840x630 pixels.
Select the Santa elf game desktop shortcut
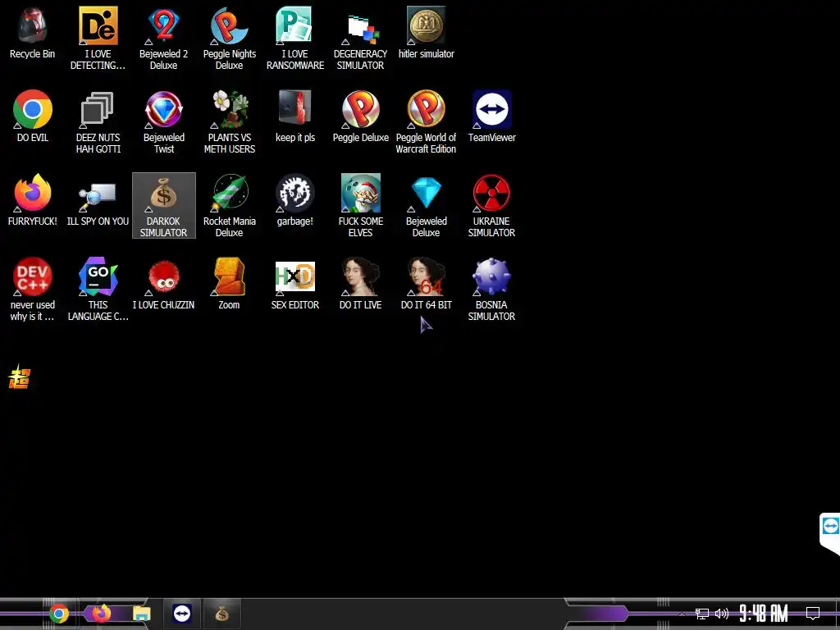coord(361,206)
